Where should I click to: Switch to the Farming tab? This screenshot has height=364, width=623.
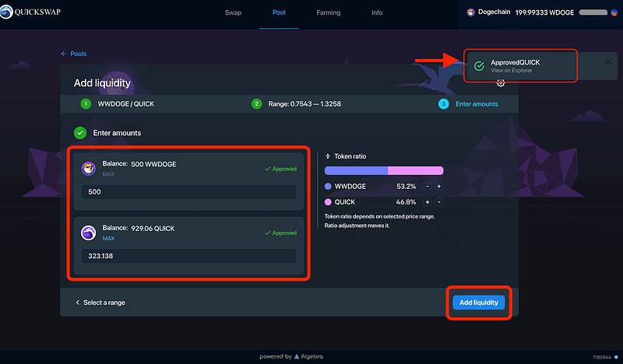[328, 12]
